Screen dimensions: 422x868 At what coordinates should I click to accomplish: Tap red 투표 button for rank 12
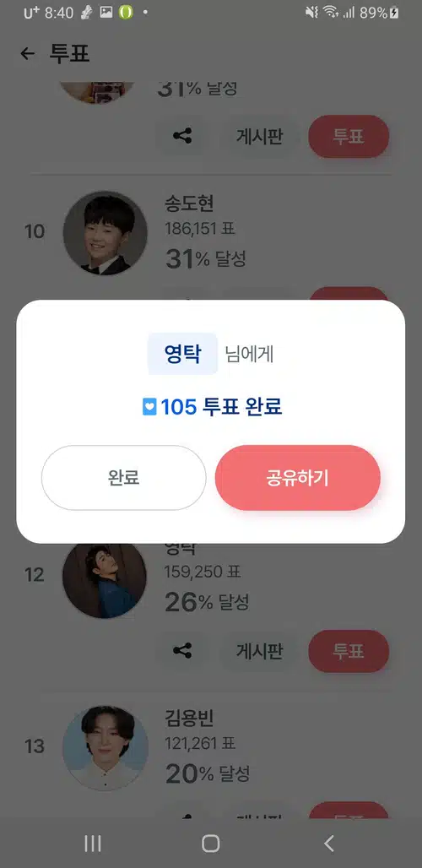pyautogui.click(x=349, y=650)
